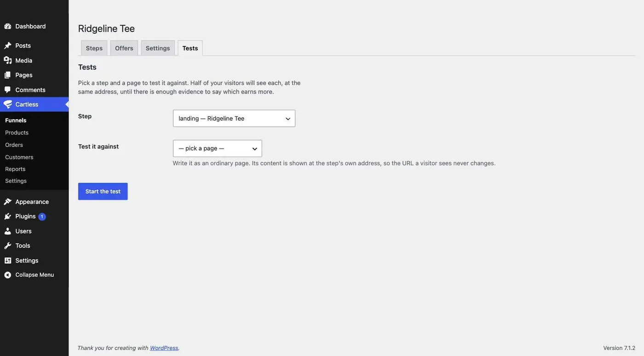Click the Step field label
The image size is (644, 356).
point(85,116)
